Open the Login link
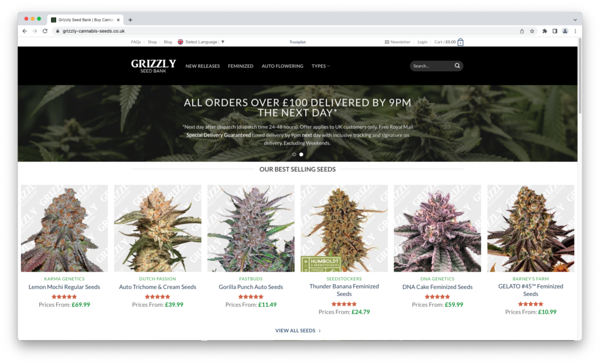 (x=422, y=42)
